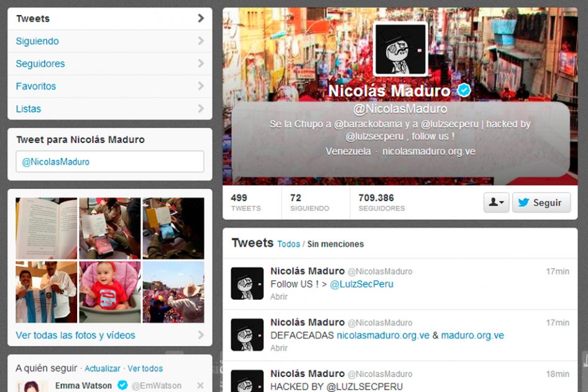Image resolution: width=588 pixels, height=392 pixels.
Task: Click @EmWatson handle text
Action: [x=157, y=386]
